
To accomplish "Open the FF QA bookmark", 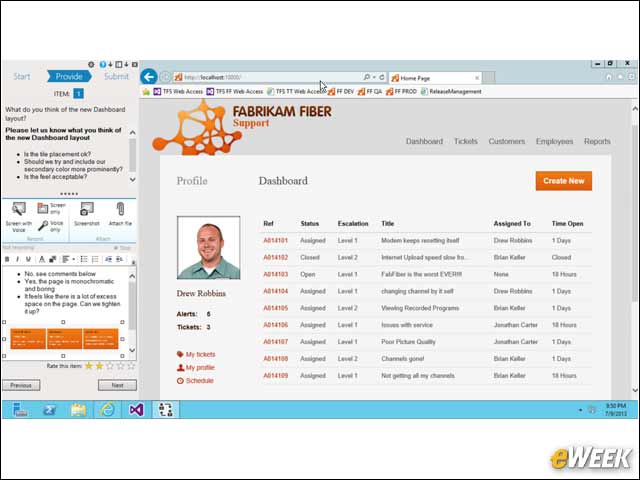I will click(x=370, y=92).
